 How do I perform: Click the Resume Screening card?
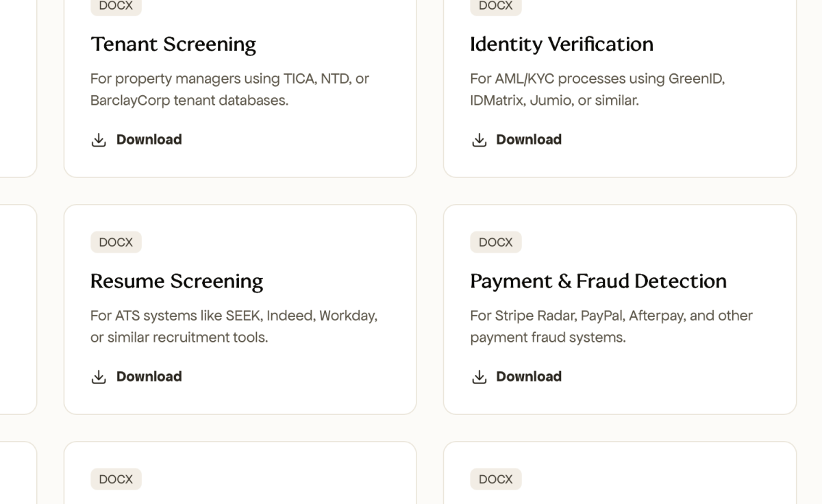pos(239,308)
